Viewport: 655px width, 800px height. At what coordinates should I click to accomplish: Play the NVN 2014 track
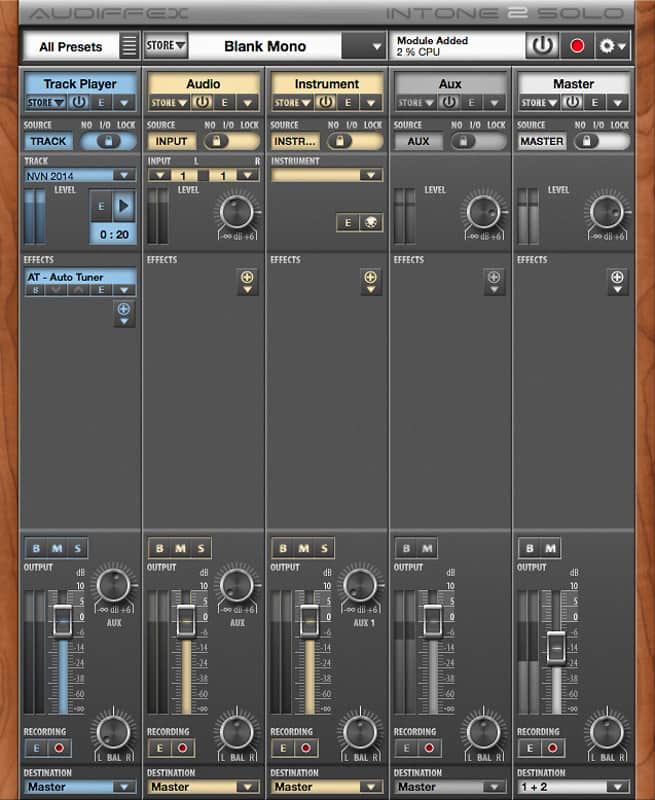(124, 206)
